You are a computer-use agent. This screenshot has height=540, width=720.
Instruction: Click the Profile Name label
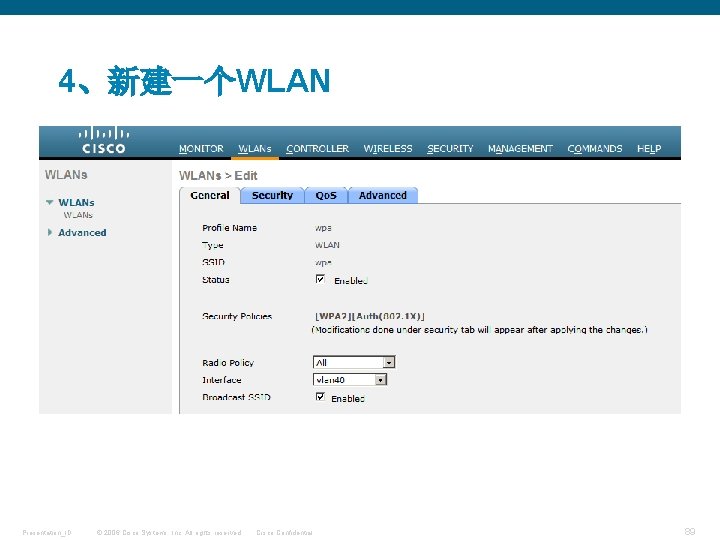pyautogui.click(x=230, y=228)
